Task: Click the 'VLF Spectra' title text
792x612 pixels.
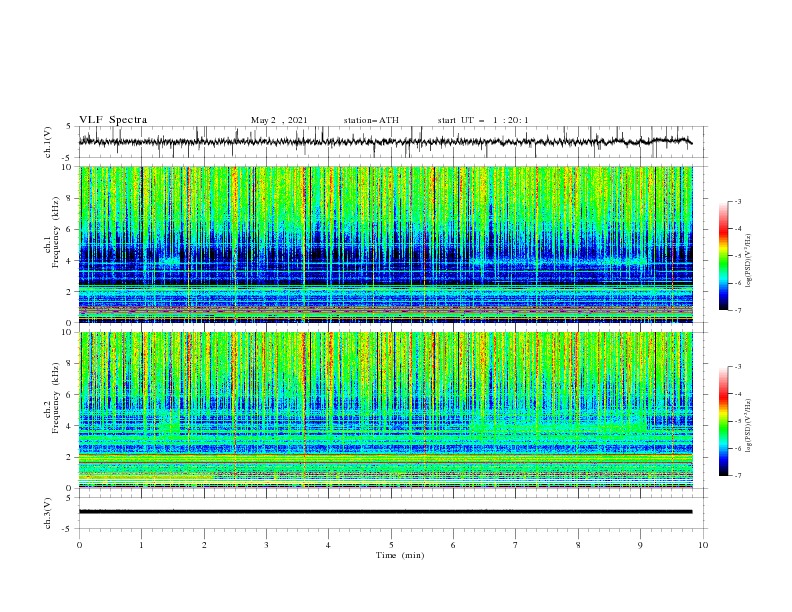Action: pos(113,120)
